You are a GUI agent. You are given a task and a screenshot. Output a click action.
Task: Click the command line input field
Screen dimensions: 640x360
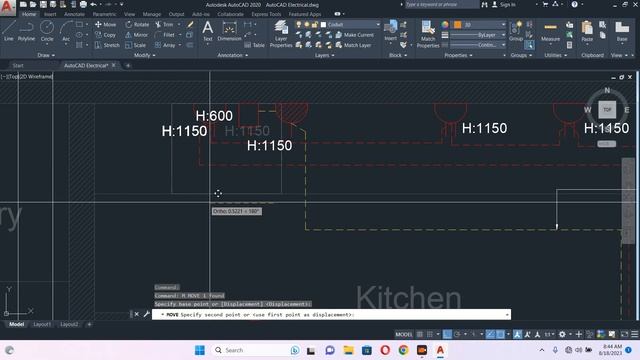click(x=331, y=315)
